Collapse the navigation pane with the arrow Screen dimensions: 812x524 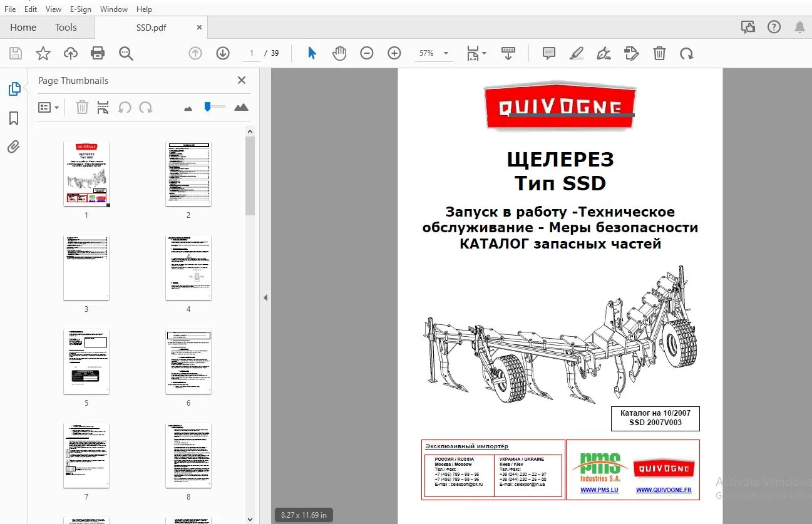(265, 298)
